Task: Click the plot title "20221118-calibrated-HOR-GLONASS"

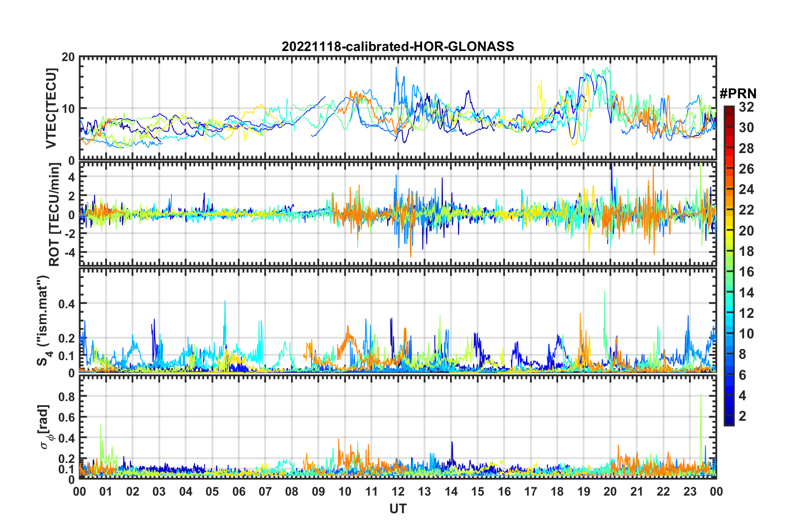Action: 398,46
